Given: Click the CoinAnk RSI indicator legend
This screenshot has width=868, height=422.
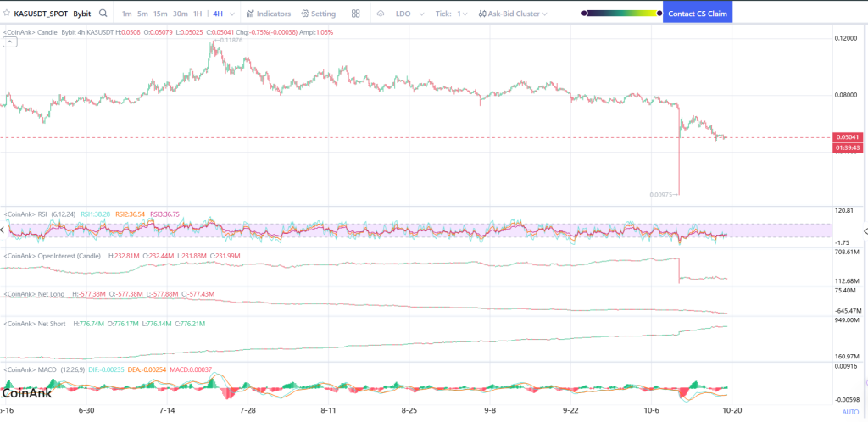Looking at the screenshot, I should 40,214.
